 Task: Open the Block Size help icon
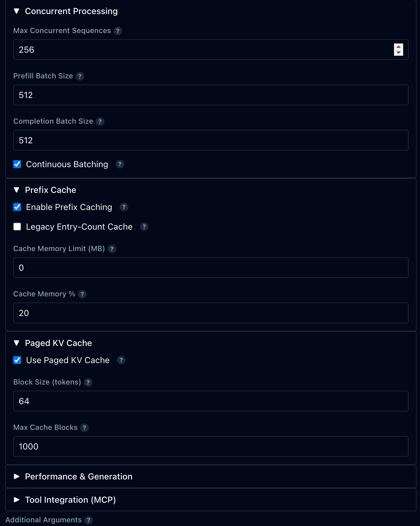(x=88, y=382)
